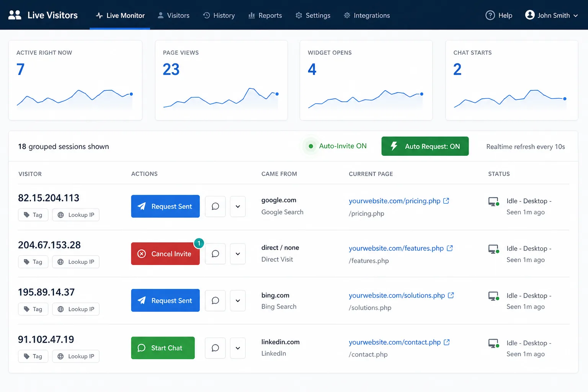The width and height of the screenshot is (588, 392).
Task: Click external link icon beside solutions.php
Action: [x=451, y=295]
